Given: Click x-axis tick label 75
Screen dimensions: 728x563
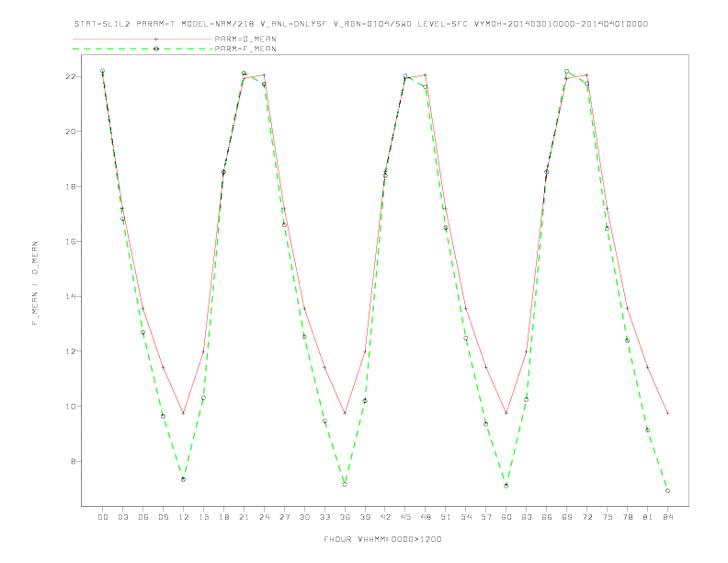Looking at the screenshot, I should point(608,517).
